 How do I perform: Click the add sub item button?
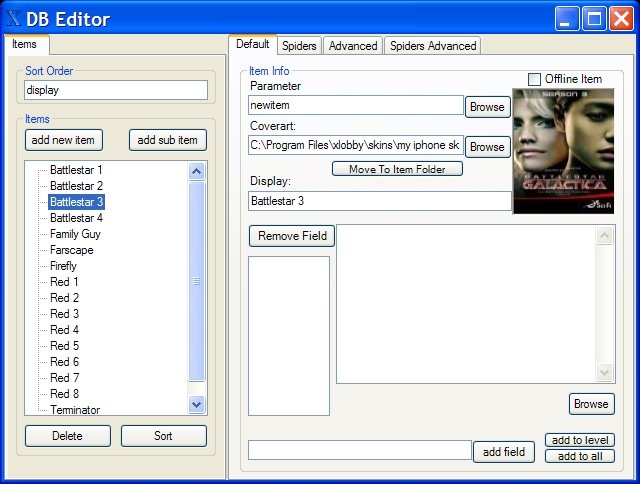[x=168, y=140]
